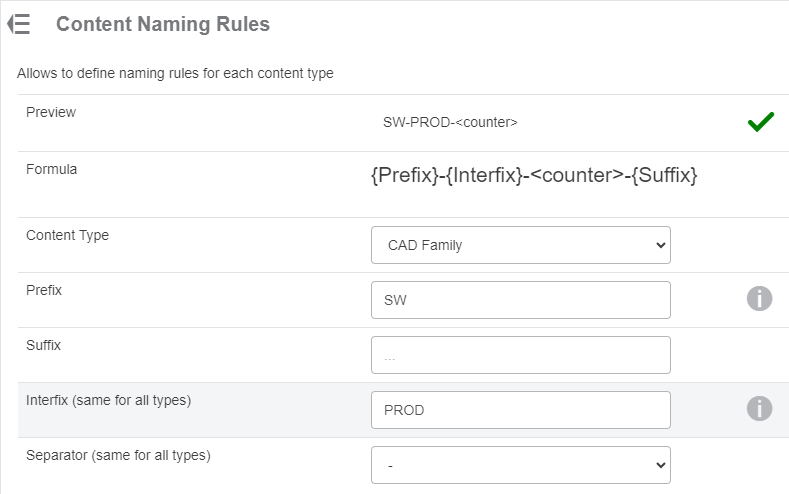Focus the empty Suffix input field
Screen dimensions: 789x494
click(520, 355)
